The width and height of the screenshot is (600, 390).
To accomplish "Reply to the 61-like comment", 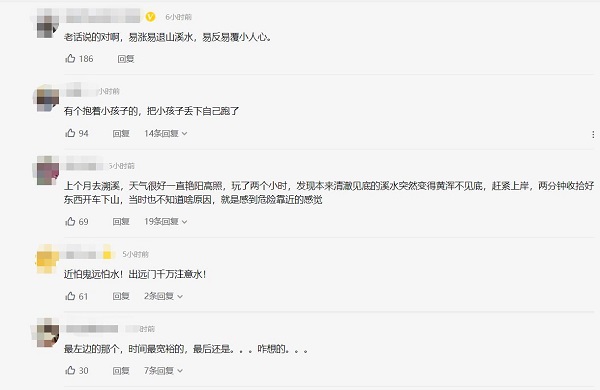I will coord(121,296).
